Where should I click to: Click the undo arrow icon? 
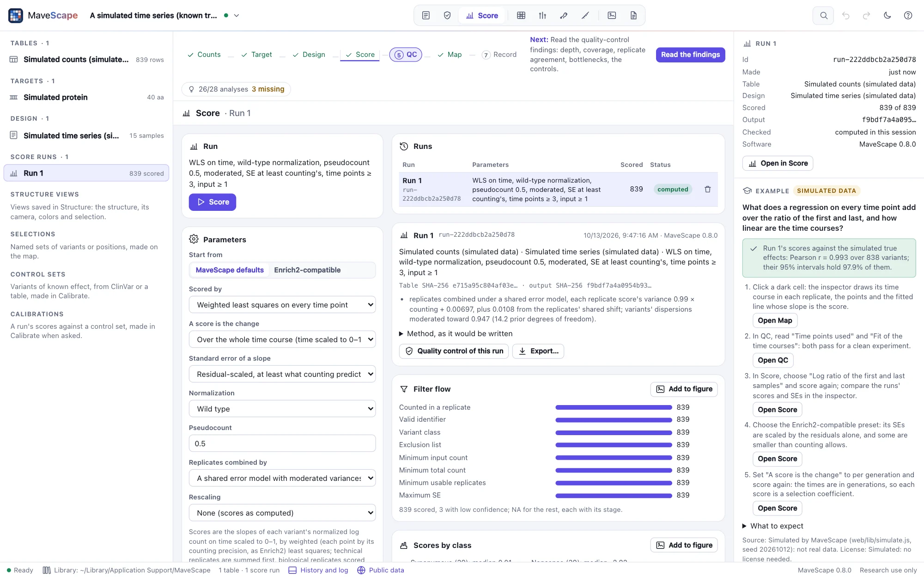(x=845, y=15)
